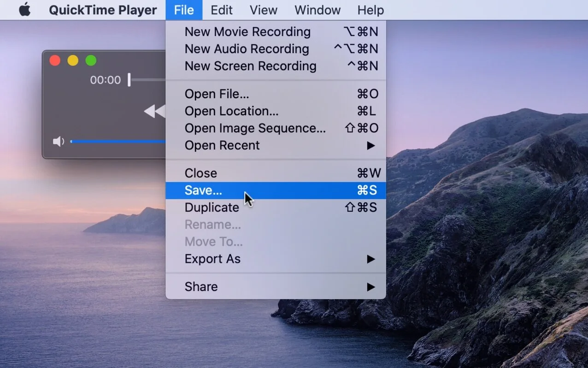Close the open File menu

[184, 10]
